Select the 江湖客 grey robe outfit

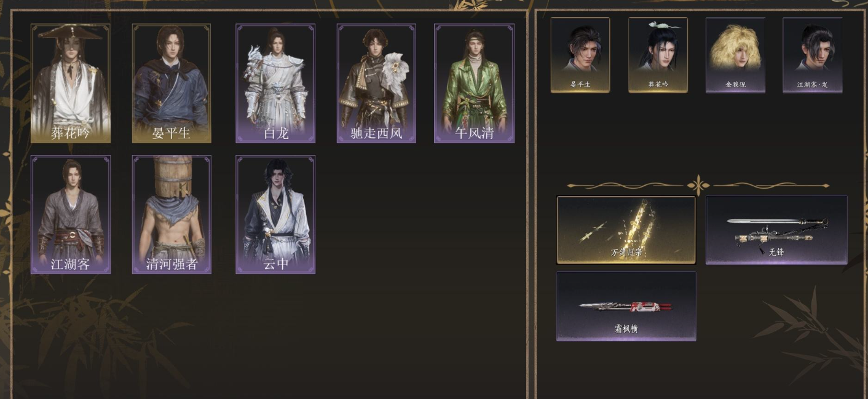[70, 214]
